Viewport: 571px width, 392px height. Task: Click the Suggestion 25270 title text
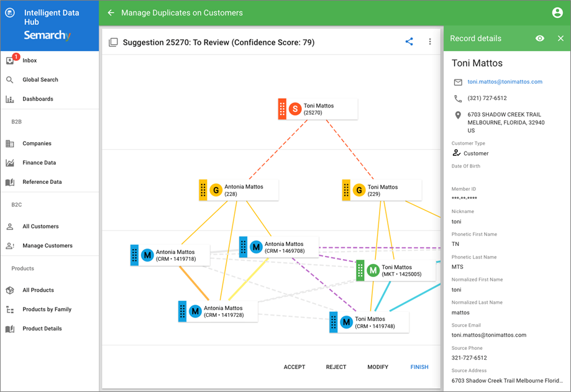pos(219,42)
